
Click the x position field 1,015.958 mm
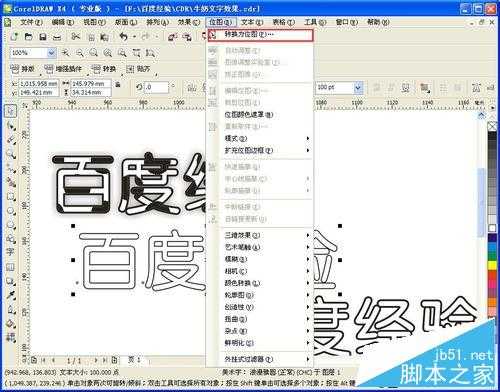(38, 83)
